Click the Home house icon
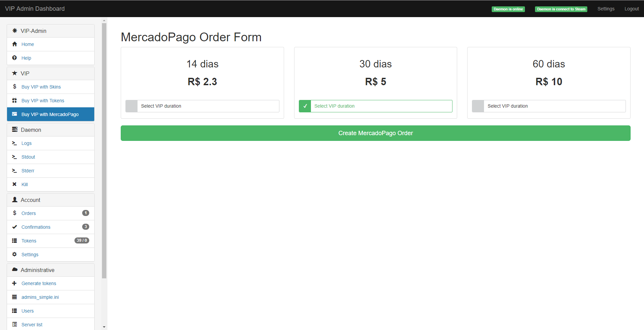 click(x=14, y=44)
